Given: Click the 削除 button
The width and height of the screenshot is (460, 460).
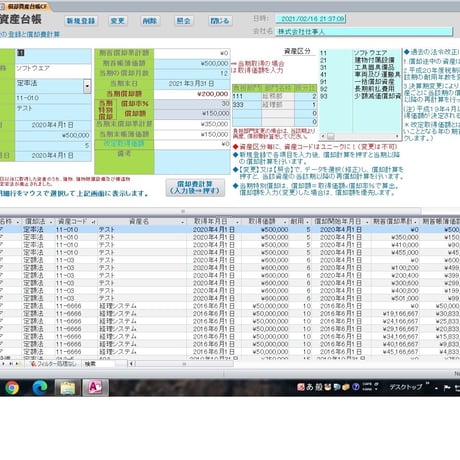Looking at the screenshot, I should coord(150,21).
